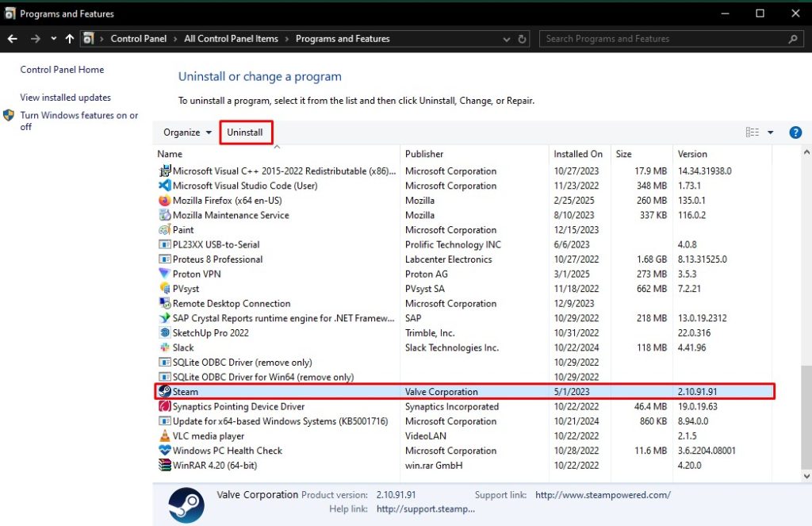The width and height of the screenshot is (812, 526).
Task: Click the WinRAR 4.20 icon
Action: (x=165, y=465)
